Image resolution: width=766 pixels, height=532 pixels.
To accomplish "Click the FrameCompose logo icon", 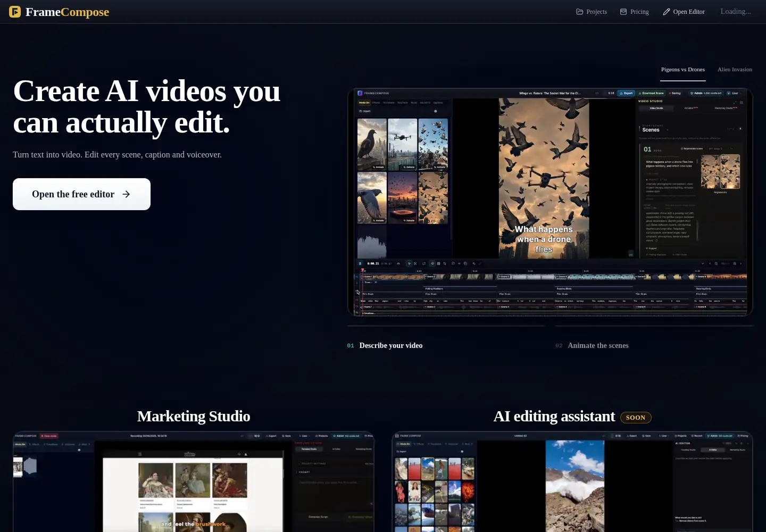I will (x=15, y=12).
